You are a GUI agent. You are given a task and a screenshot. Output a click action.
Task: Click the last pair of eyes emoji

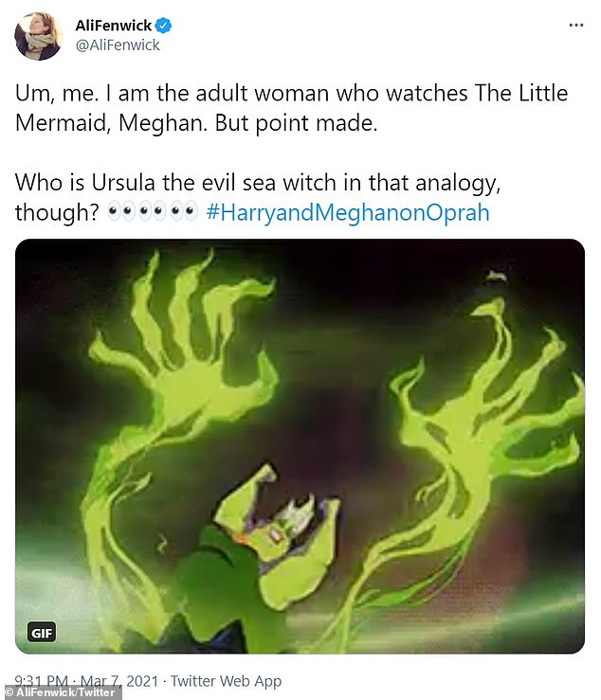pos(184,210)
